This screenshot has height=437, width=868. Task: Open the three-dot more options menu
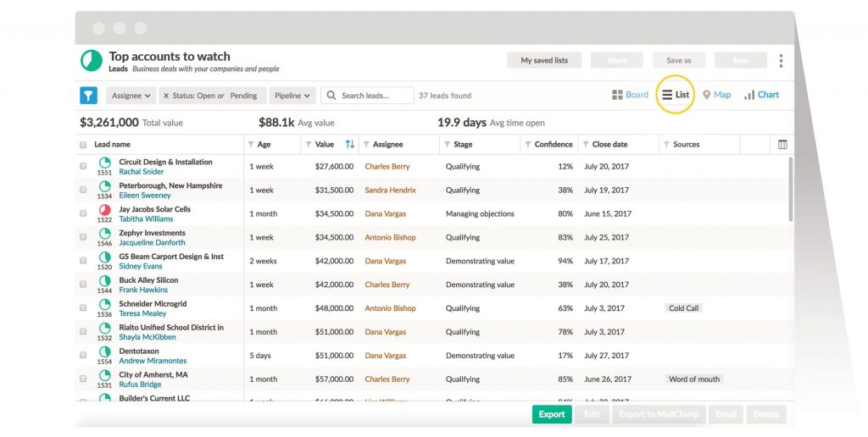(x=781, y=61)
